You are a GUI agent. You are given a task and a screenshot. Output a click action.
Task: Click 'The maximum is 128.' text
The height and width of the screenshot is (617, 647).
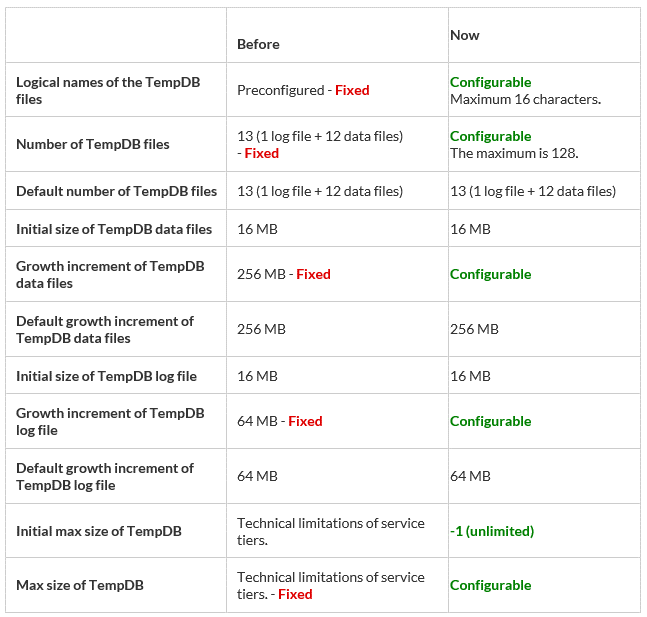514,153
